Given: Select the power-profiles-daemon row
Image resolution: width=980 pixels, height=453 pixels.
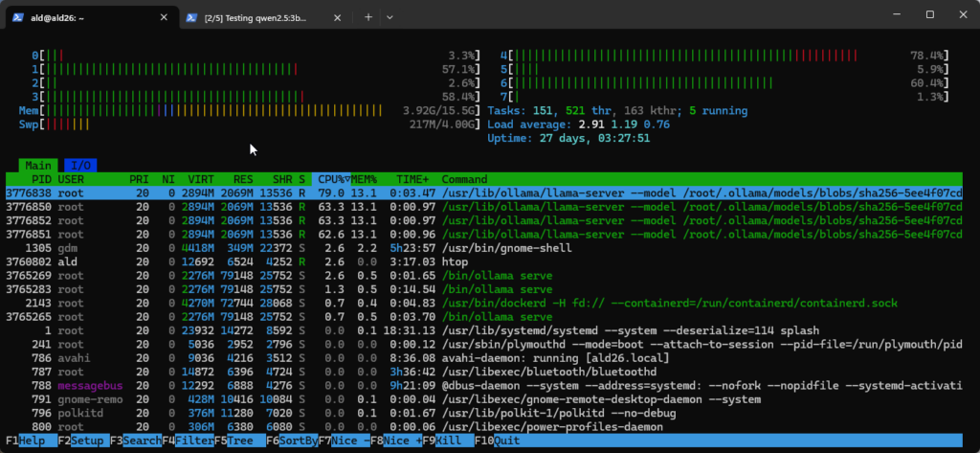Looking at the screenshot, I should (x=484, y=427).
